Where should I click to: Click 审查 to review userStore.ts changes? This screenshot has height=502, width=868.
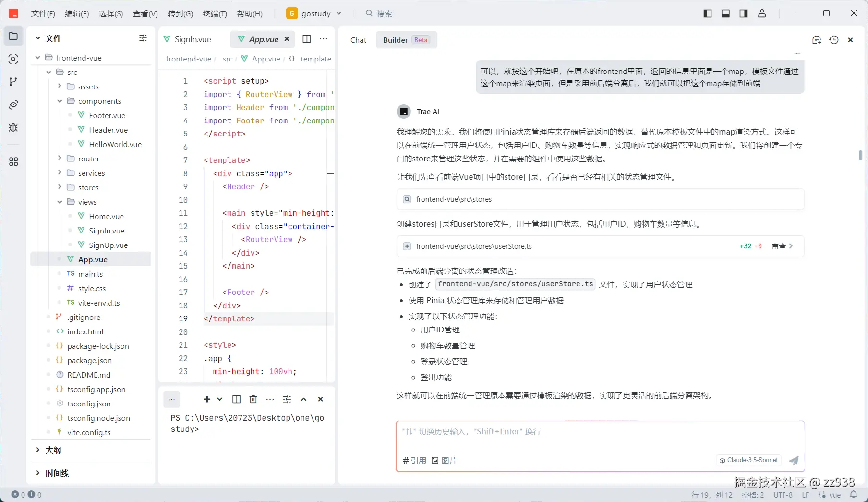coord(782,246)
